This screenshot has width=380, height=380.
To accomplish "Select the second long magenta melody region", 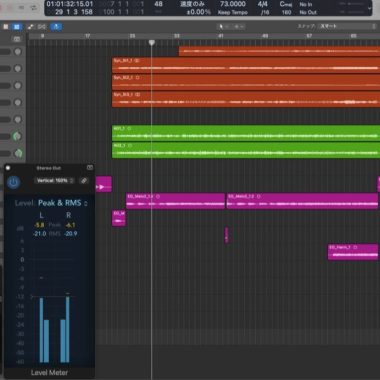I will click(302, 201).
